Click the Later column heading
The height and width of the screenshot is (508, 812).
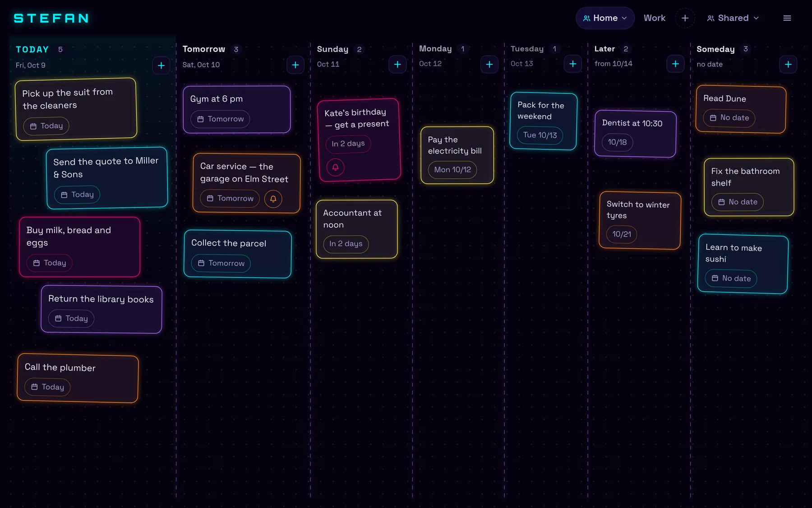pyautogui.click(x=604, y=49)
